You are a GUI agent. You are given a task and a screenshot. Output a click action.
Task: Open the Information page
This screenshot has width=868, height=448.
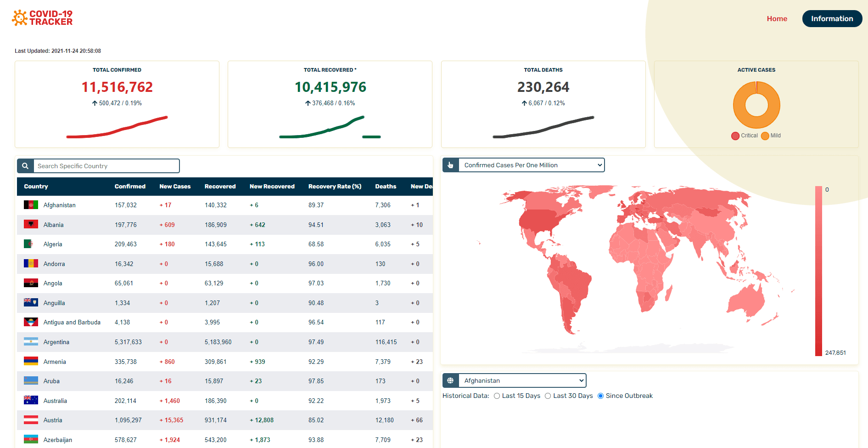pyautogui.click(x=832, y=19)
